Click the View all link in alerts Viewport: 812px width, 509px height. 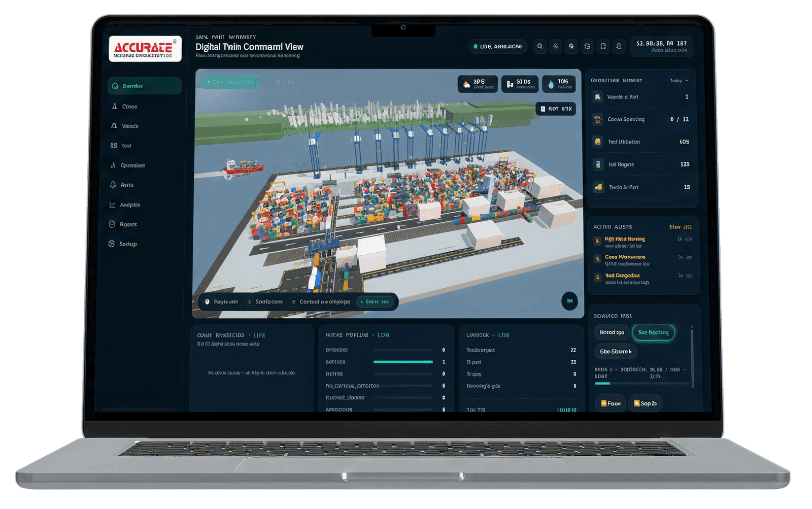(680, 227)
